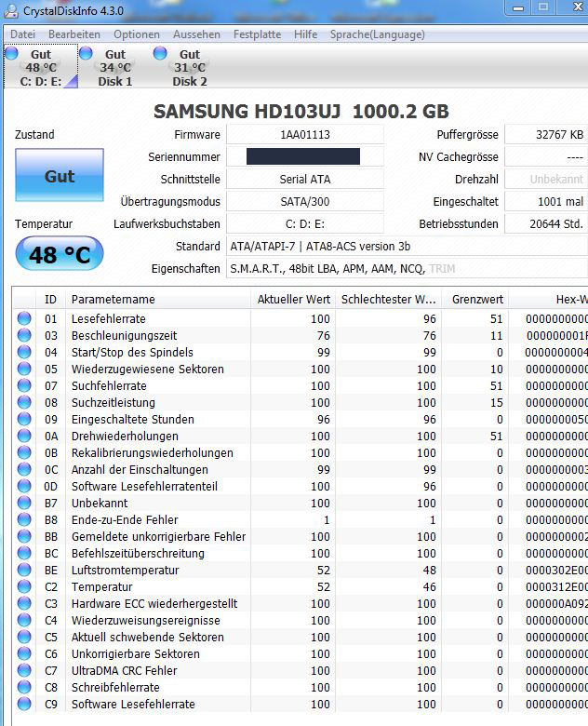Click status icon for Luftstromtemperatur row
The height and width of the screenshot is (726, 588).
(x=24, y=570)
